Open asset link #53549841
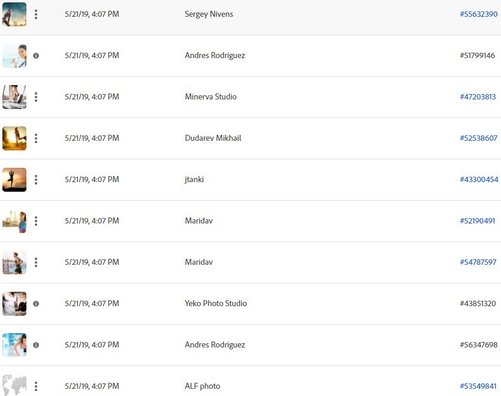501x396 pixels. [x=478, y=386]
